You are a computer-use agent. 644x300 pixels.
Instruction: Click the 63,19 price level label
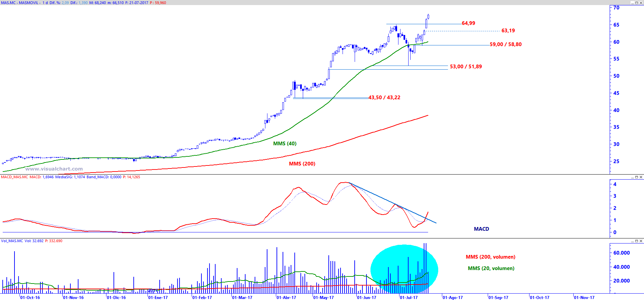[508, 31]
